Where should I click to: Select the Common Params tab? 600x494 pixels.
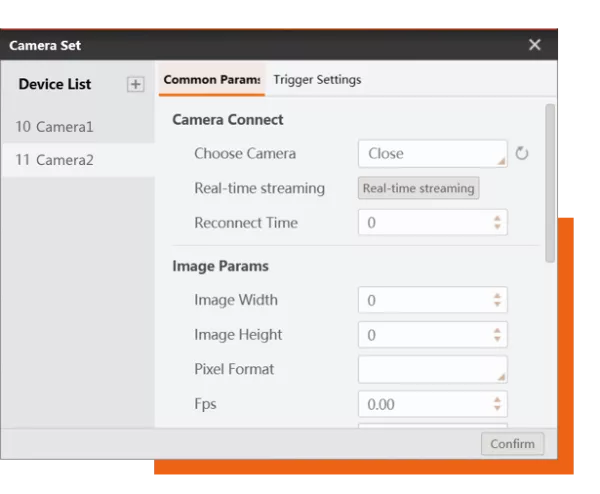tap(211, 80)
